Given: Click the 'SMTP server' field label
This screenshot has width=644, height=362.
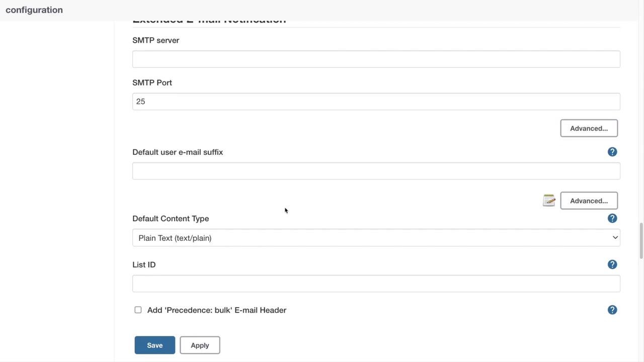Looking at the screenshot, I should click(x=155, y=40).
